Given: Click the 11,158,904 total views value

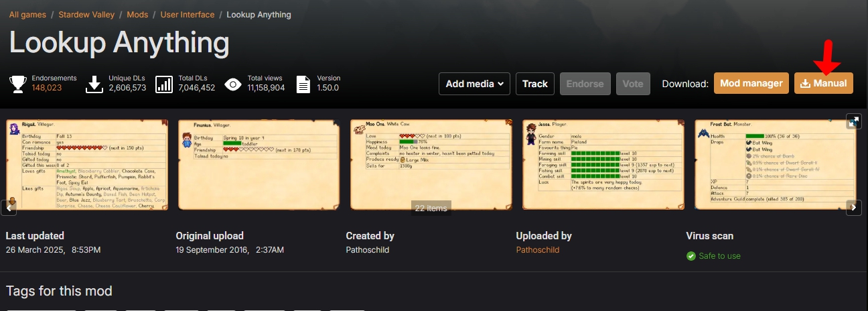Looking at the screenshot, I should 266,88.
